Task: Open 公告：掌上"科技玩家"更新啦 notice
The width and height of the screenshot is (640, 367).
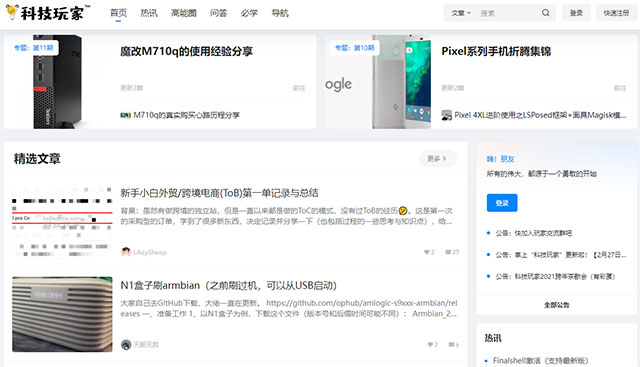Action: coord(561,255)
